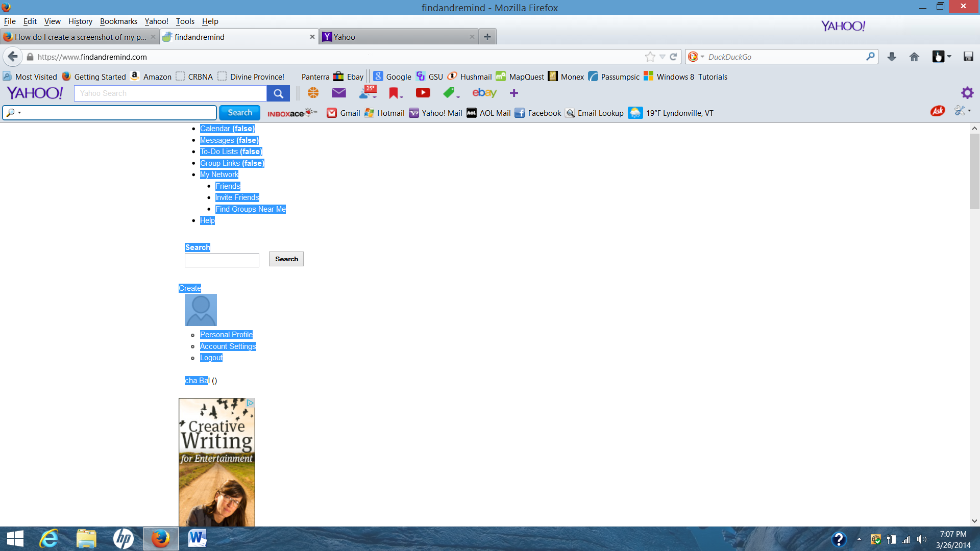Image resolution: width=980 pixels, height=551 pixels.
Task: Open the bookmarks dropdown arrow beside star
Action: (662, 57)
